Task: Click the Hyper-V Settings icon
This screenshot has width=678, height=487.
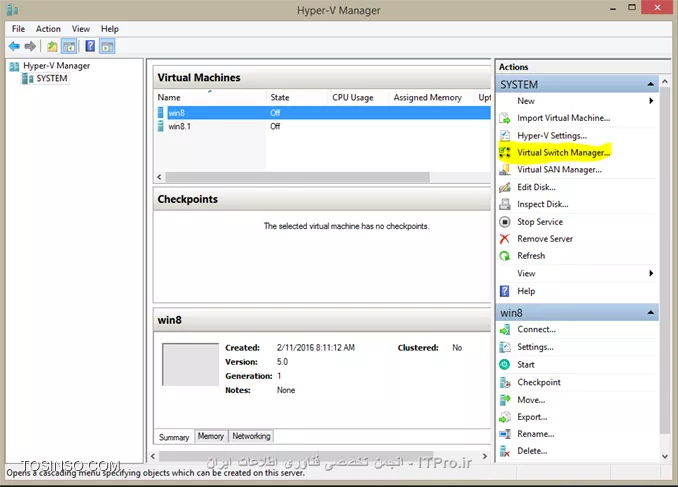Action: (505, 135)
